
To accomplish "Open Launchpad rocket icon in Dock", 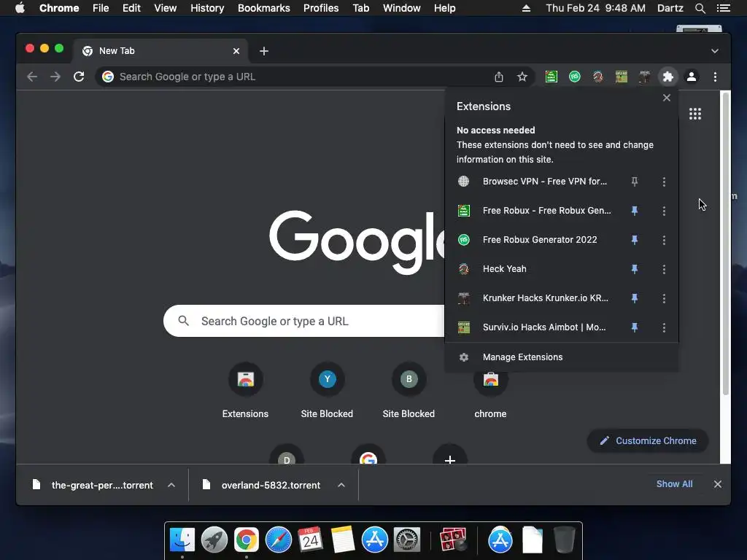I will tap(214, 540).
